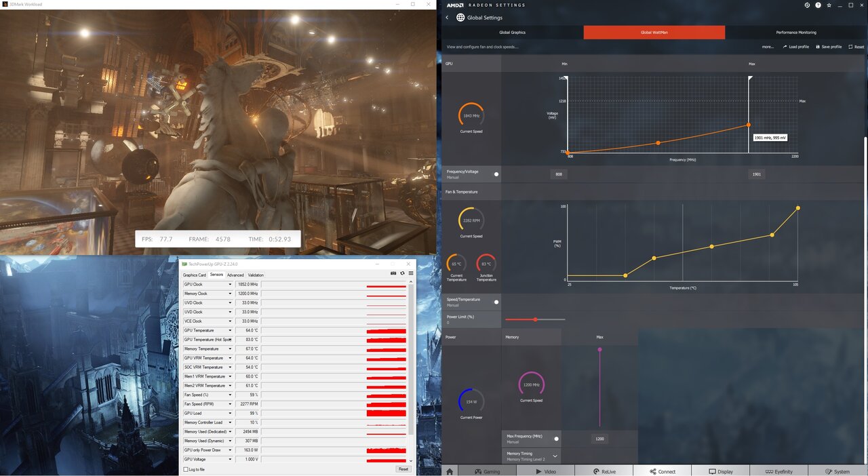This screenshot has width=868, height=476.
Task: Click the GPU-Z Reset button
Action: click(x=403, y=469)
